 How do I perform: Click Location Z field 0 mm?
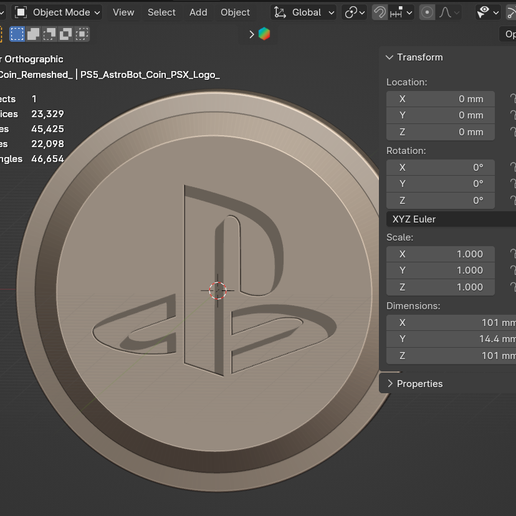pos(440,132)
